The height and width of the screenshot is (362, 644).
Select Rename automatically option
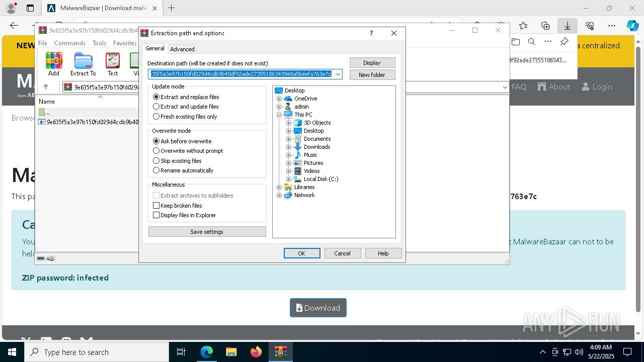pyautogui.click(x=183, y=170)
